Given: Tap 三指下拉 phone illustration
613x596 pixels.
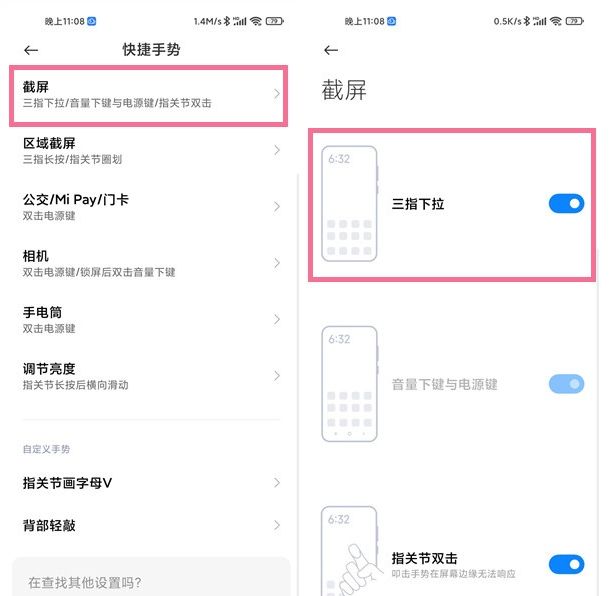Looking at the screenshot, I should click(350, 203).
